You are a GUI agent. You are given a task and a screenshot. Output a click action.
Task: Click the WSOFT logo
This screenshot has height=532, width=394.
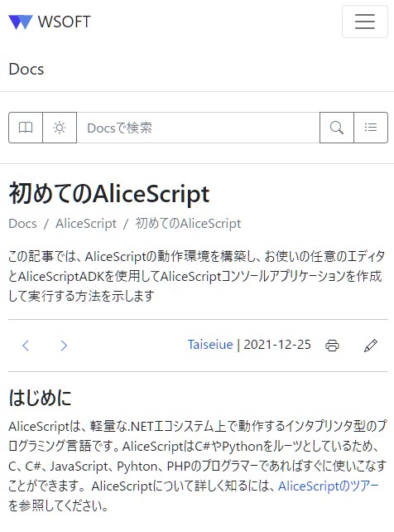(x=21, y=22)
